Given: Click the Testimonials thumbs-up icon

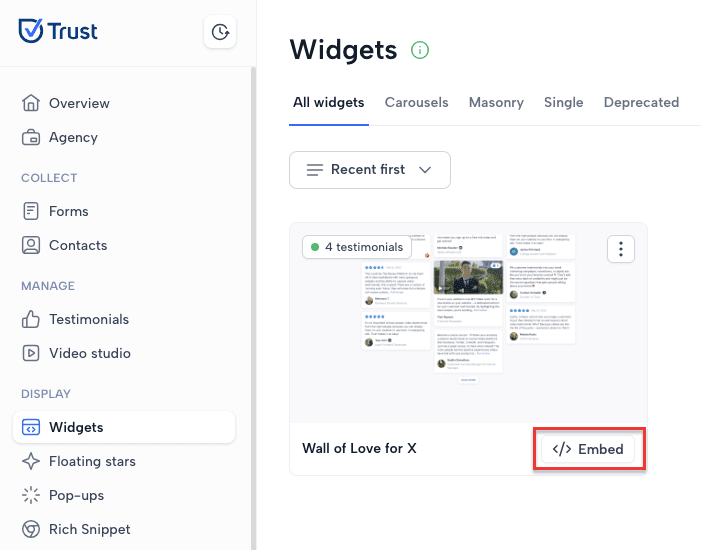Looking at the screenshot, I should [x=31, y=319].
